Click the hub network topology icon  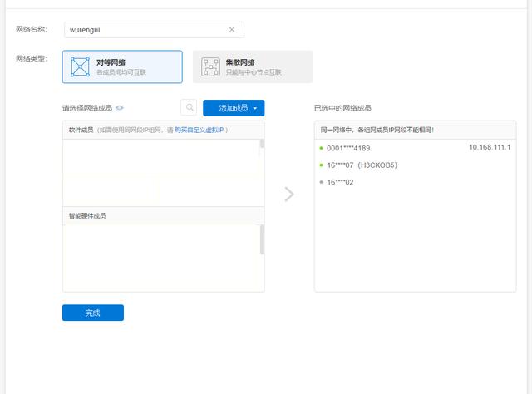coord(209,67)
